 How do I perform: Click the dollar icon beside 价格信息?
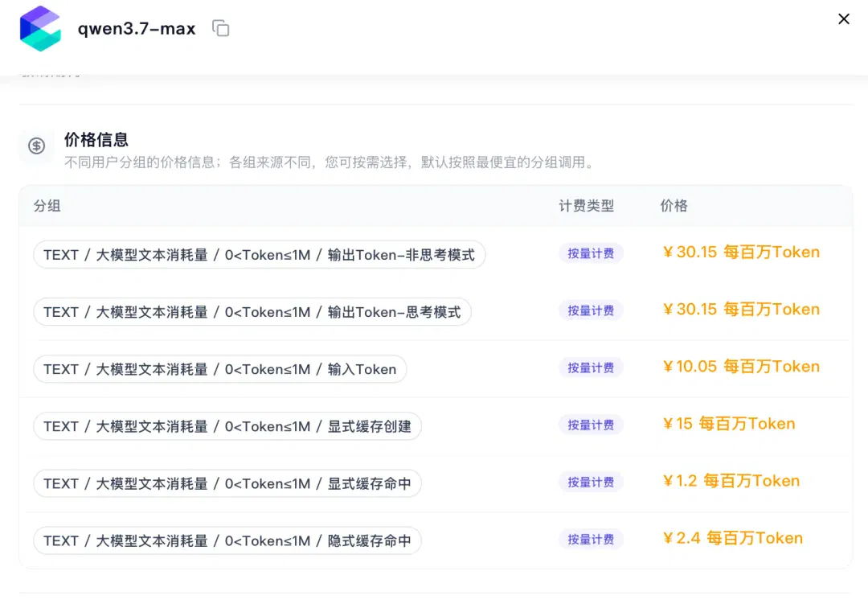pos(36,146)
